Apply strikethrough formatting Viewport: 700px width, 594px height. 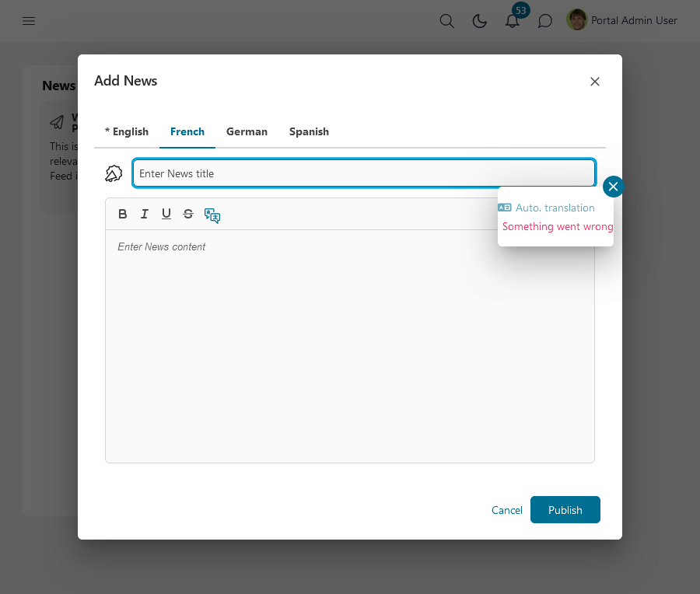pos(188,214)
